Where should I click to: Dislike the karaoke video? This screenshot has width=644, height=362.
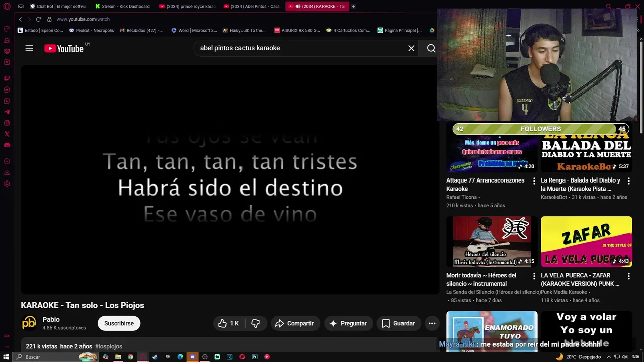[x=256, y=323]
